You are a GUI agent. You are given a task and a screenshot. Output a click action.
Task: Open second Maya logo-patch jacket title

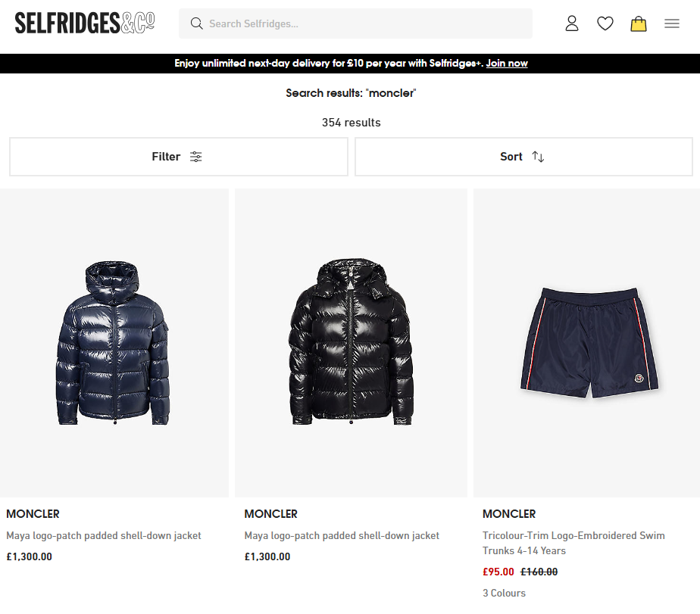click(342, 535)
